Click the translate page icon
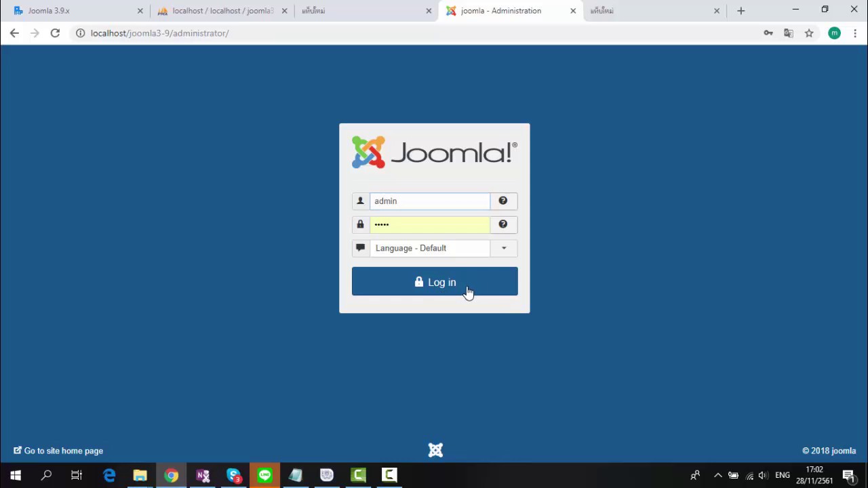This screenshot has width=868, height=488. 789,33
